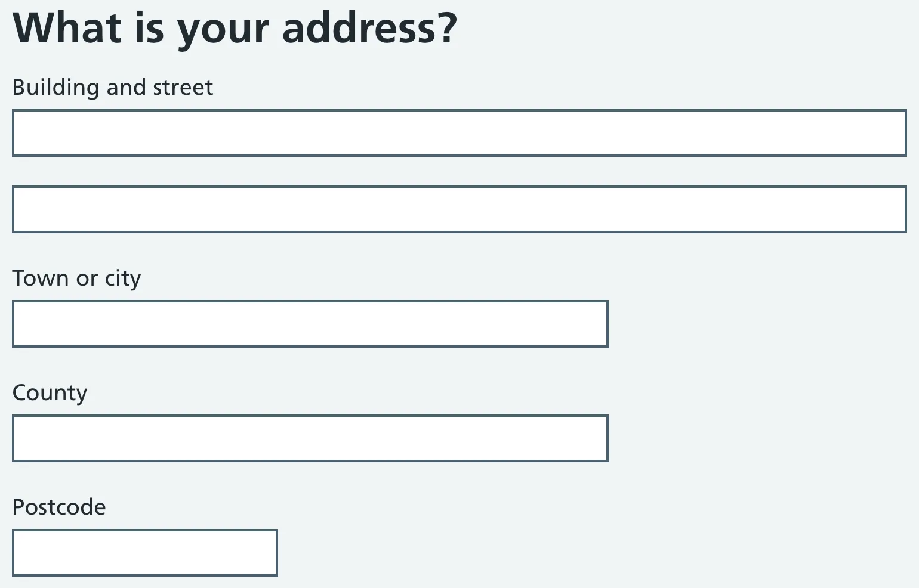Viewport: 919px width, 588px height.
Task: Click the word "address?" in the title
Action: [369, 28]
